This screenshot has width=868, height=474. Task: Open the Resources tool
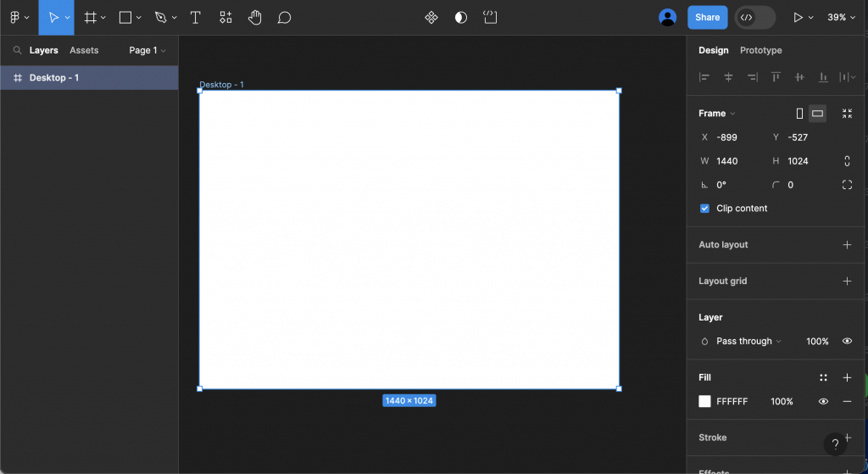point(225,18)
